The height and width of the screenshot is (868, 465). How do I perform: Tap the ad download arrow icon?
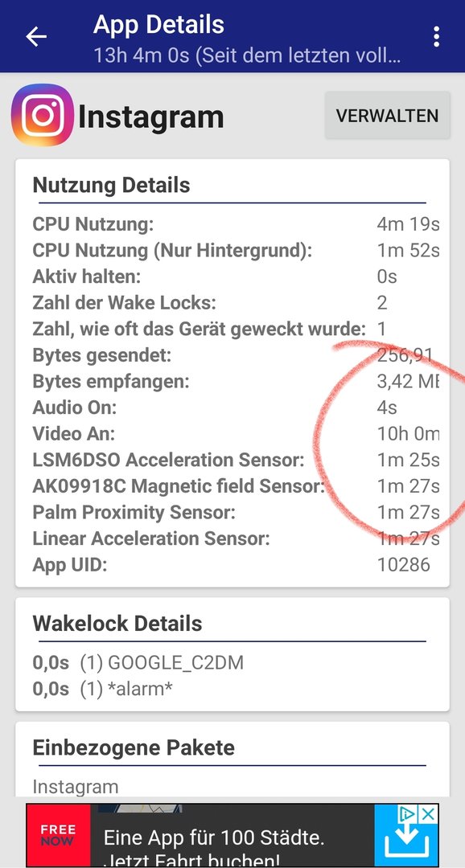tap(406, 841)
